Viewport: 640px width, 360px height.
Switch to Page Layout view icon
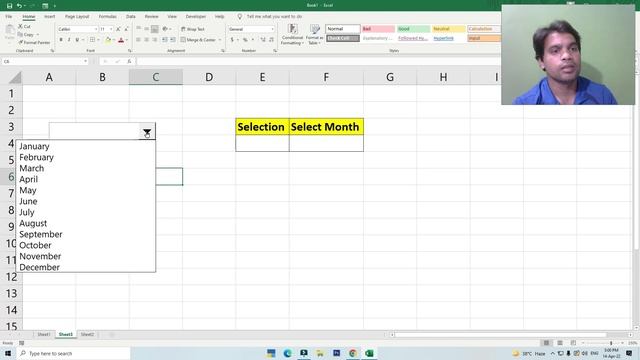560,343
